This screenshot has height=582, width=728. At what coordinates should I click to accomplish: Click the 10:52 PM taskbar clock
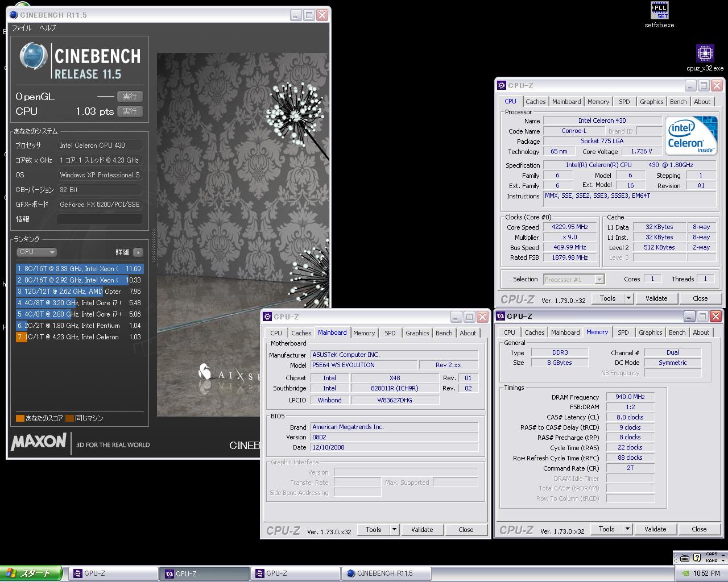pos(706,573)
